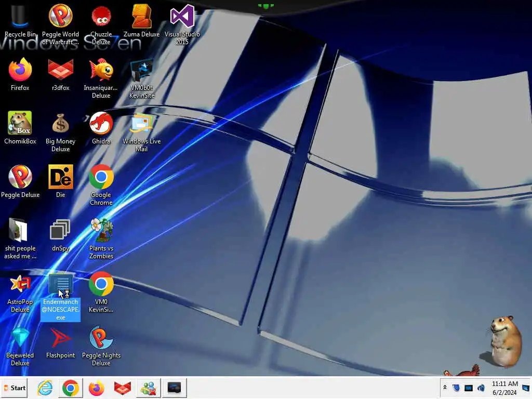Open the clock showing 11:11 AM
The image size is (532, 399).
[x=505, y=388]
